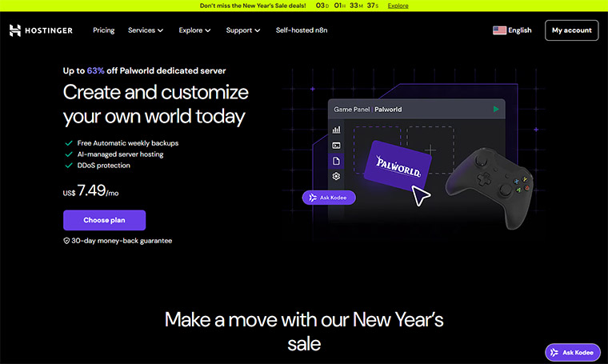Click the settings gear icon in Game Panel
608x364 pixels.
point(337,176)
